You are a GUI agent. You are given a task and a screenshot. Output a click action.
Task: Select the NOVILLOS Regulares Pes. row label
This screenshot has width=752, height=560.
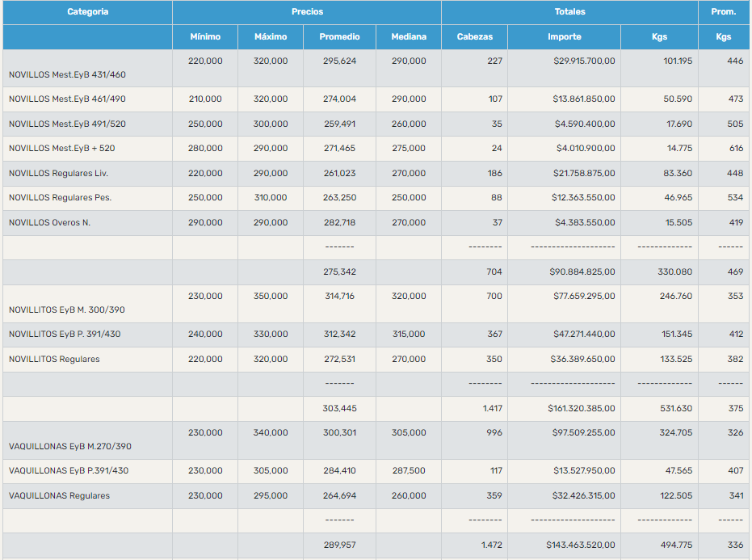coord(60,198)
